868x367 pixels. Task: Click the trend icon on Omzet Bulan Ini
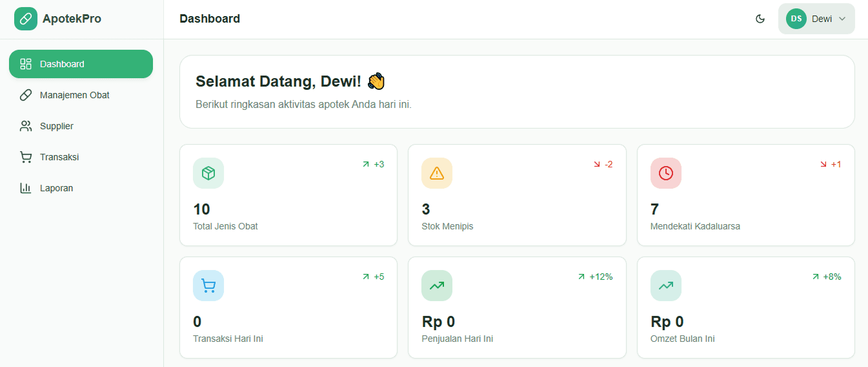click(x=665, y=286)
